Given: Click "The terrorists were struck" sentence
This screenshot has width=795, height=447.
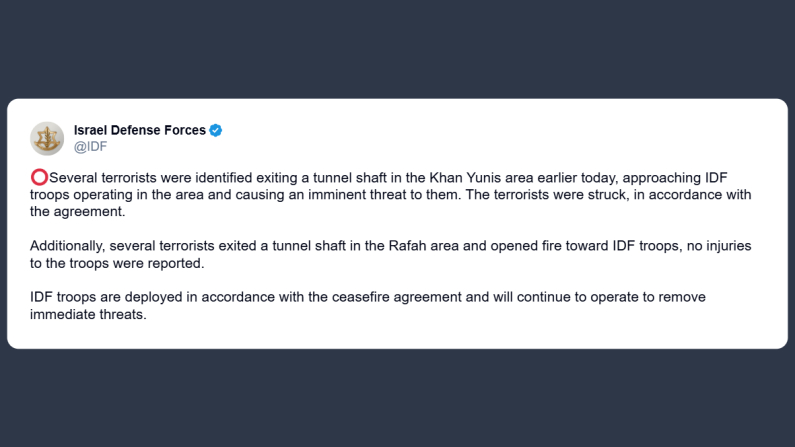Looking at the screenshot, I should pos(541,194).
